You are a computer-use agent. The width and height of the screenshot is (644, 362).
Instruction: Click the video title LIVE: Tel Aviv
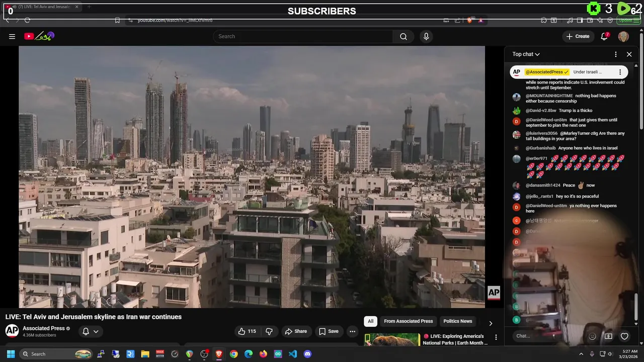tap(94, 317)
